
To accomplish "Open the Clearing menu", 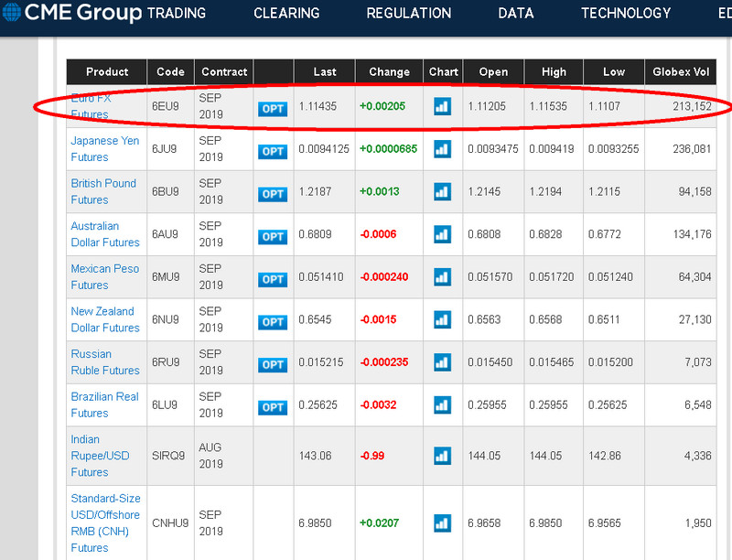I will click(286, 13).
